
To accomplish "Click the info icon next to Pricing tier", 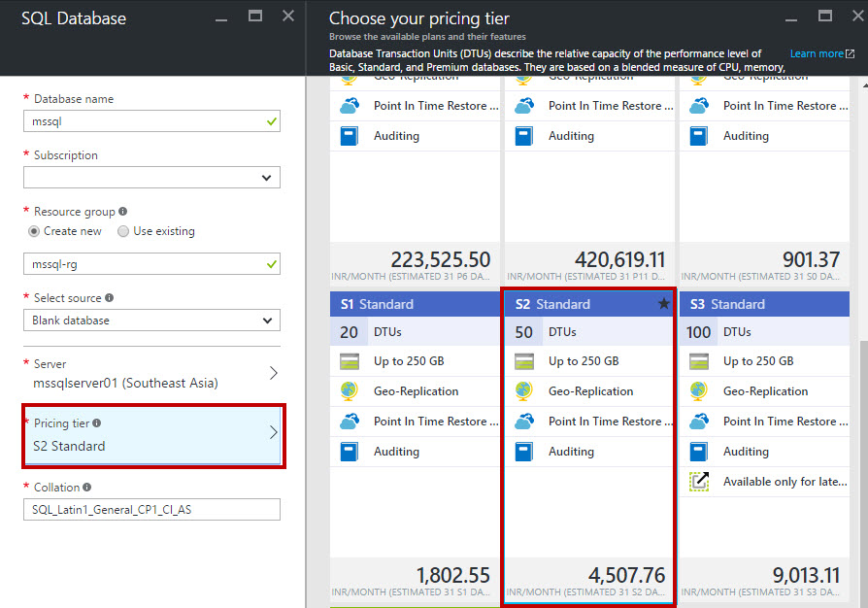I will pyautogui.click(x=97, y=423).
